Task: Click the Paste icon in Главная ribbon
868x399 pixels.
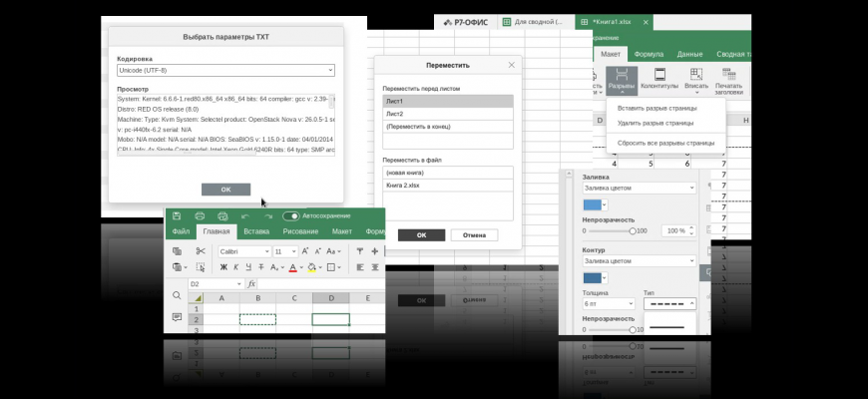Action: (x=178, y=267)
